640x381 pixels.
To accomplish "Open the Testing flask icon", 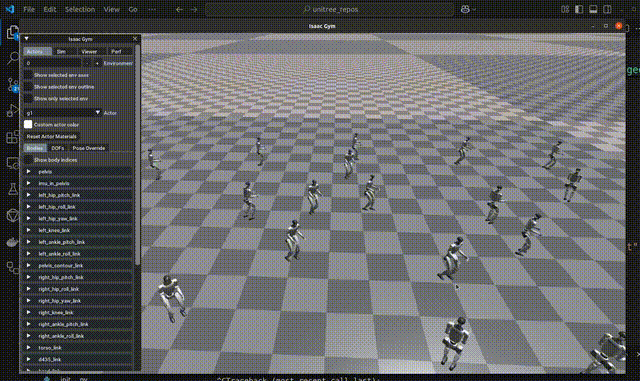I will point(12,189).
